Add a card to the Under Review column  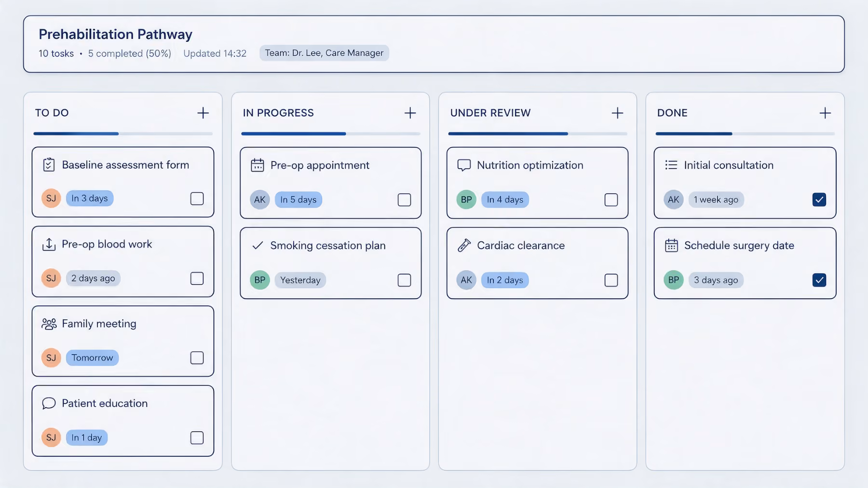coord(618,113)
